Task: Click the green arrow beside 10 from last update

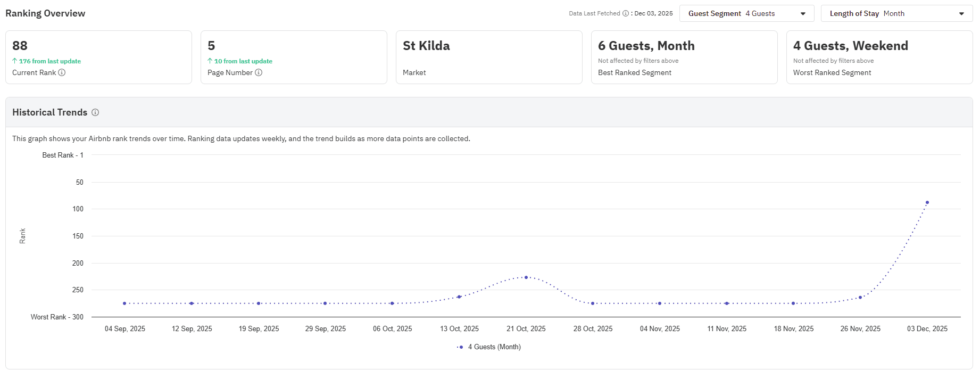Action: 210,61
